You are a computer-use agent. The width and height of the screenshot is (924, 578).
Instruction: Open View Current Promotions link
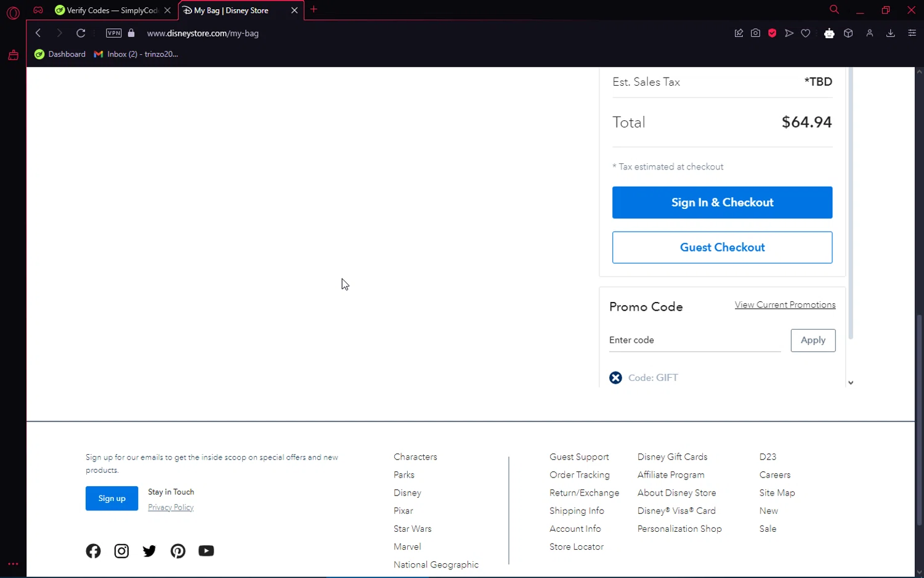coord(785,305)
